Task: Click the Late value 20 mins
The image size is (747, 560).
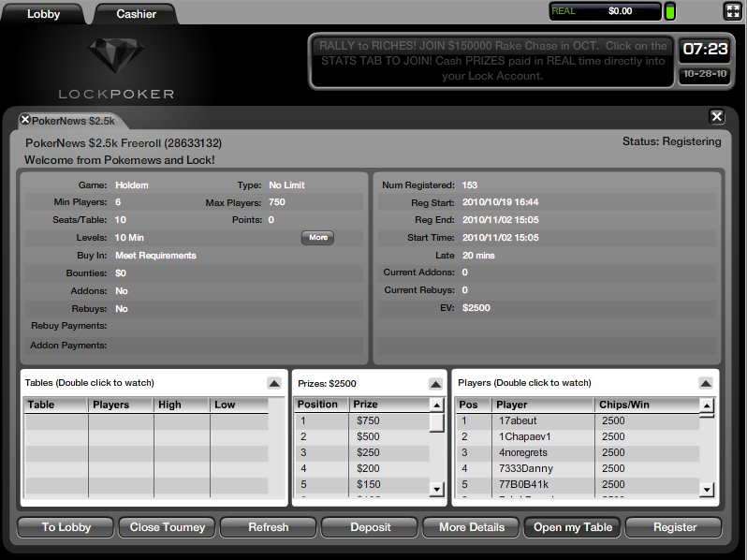Action: [x=478, y=256]
